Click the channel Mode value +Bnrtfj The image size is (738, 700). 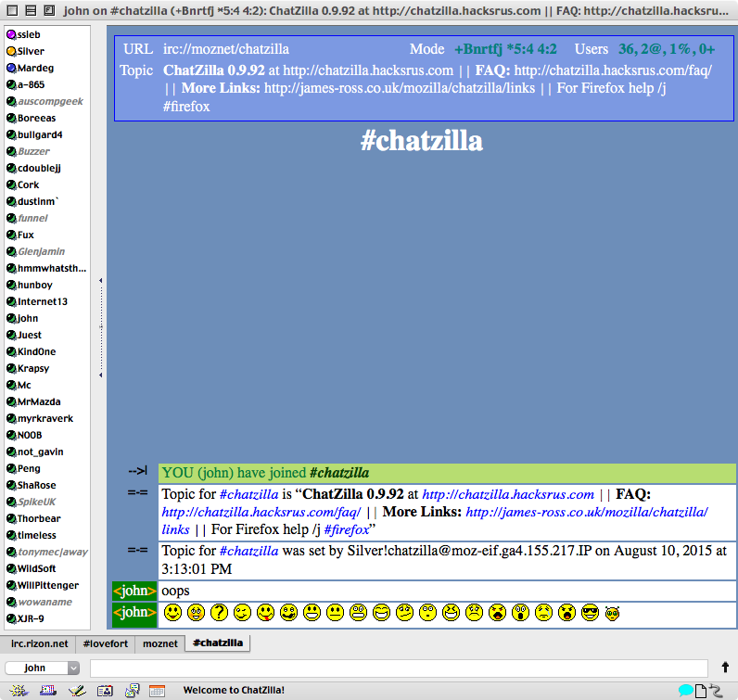pyautogui.click(x=505, y=49)
